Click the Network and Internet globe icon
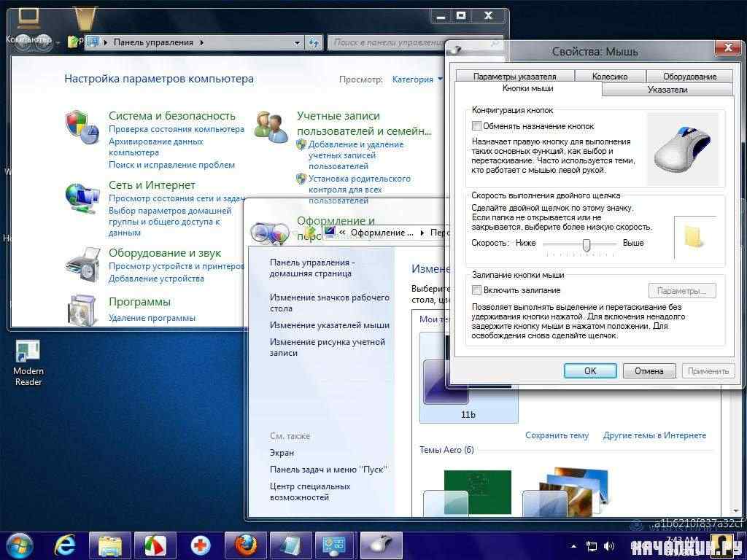747x560 pixels. pos(82,198)
